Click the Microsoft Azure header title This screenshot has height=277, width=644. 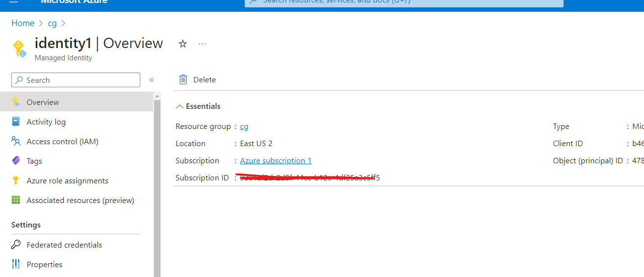pyautogui.click(x=74, y=1)
